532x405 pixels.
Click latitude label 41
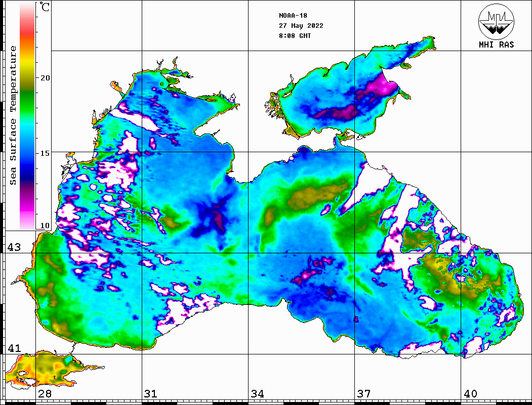[x=14, y=348]
